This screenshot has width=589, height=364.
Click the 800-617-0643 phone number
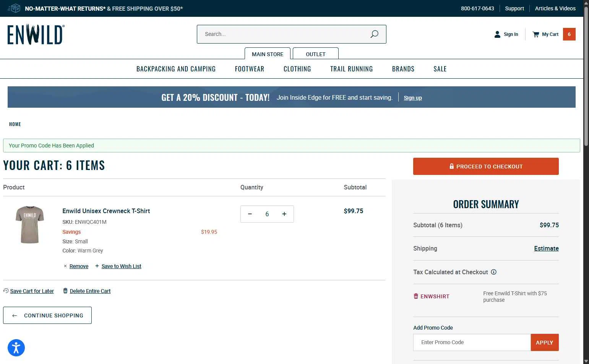coord(477,8)
